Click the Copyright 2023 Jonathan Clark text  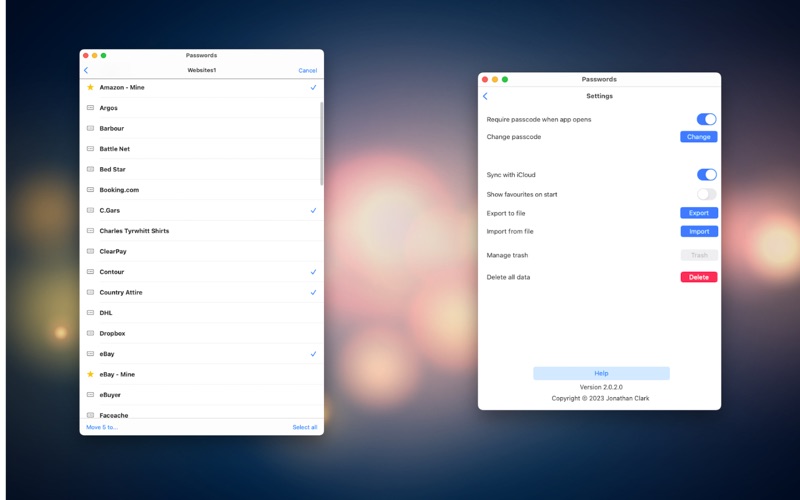click(601, 398)
